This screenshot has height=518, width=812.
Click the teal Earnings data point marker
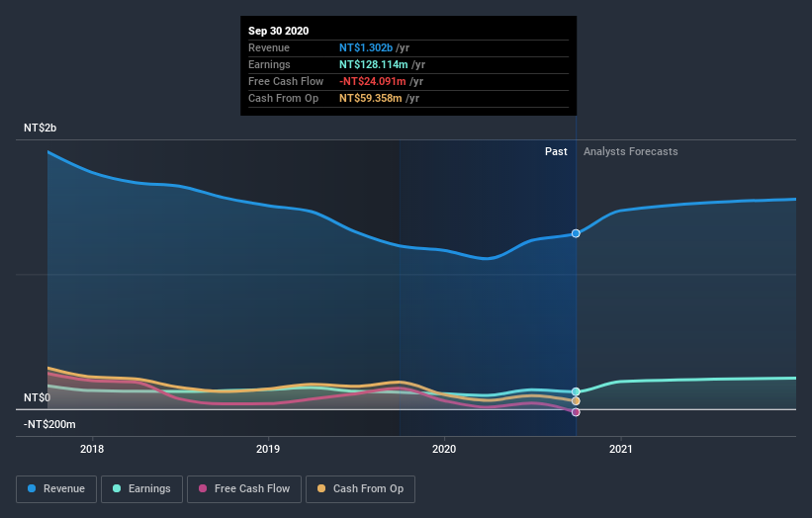coord(576,391)
